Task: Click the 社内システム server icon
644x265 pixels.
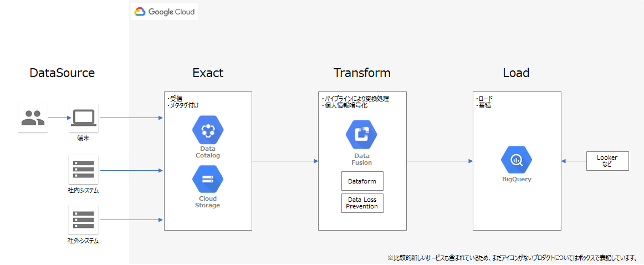Action: click(x=83, y=169)
